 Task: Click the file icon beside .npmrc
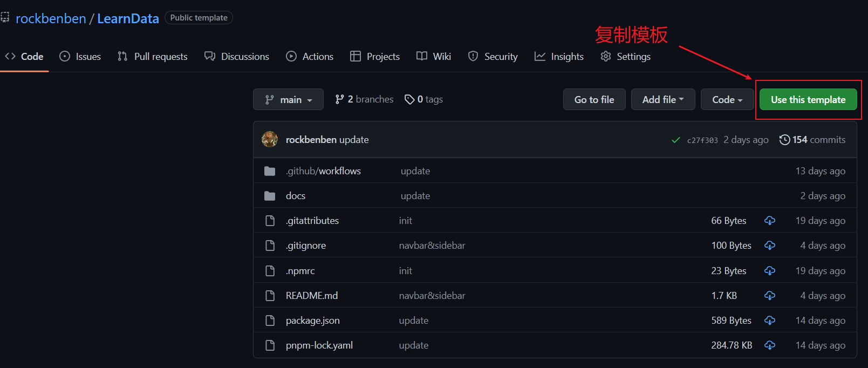click(x=270, y=270)
